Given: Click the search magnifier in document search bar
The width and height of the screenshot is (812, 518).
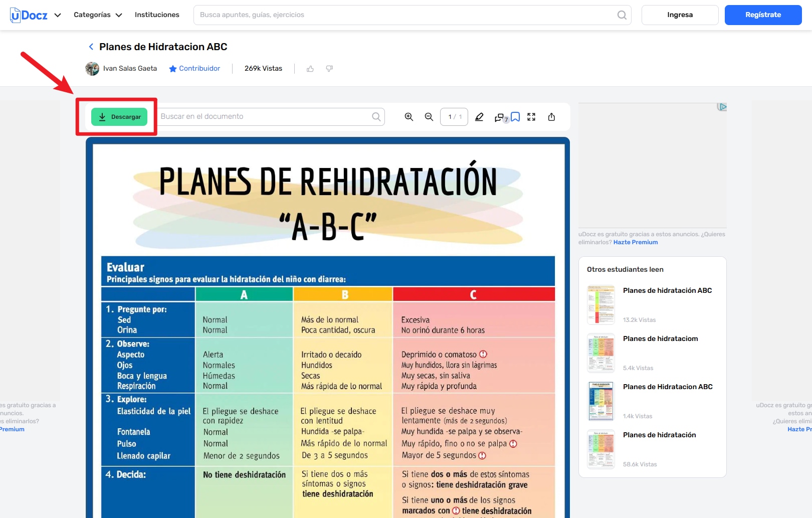Looking at the screenshot, I should [x=375, y=116].
